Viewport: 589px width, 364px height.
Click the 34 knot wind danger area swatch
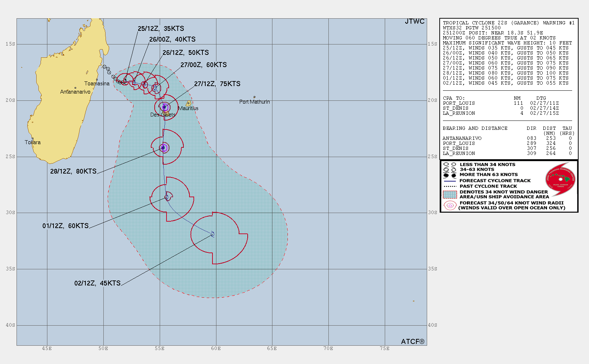coord(450,194)
